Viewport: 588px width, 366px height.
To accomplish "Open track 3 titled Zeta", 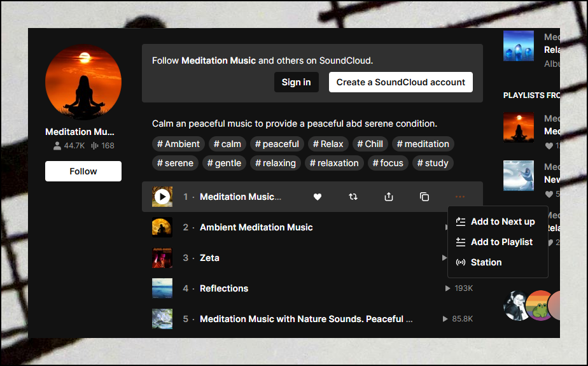I will (x=209, y=258).
